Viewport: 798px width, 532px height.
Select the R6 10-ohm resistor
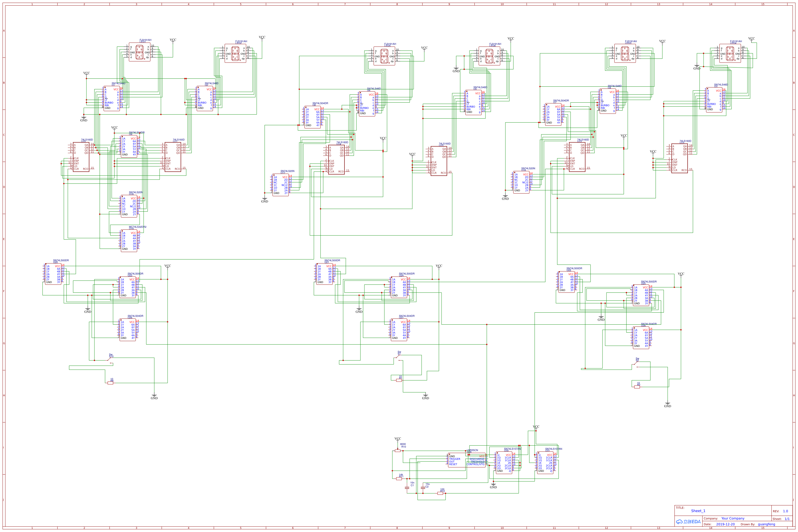[110, 383]
